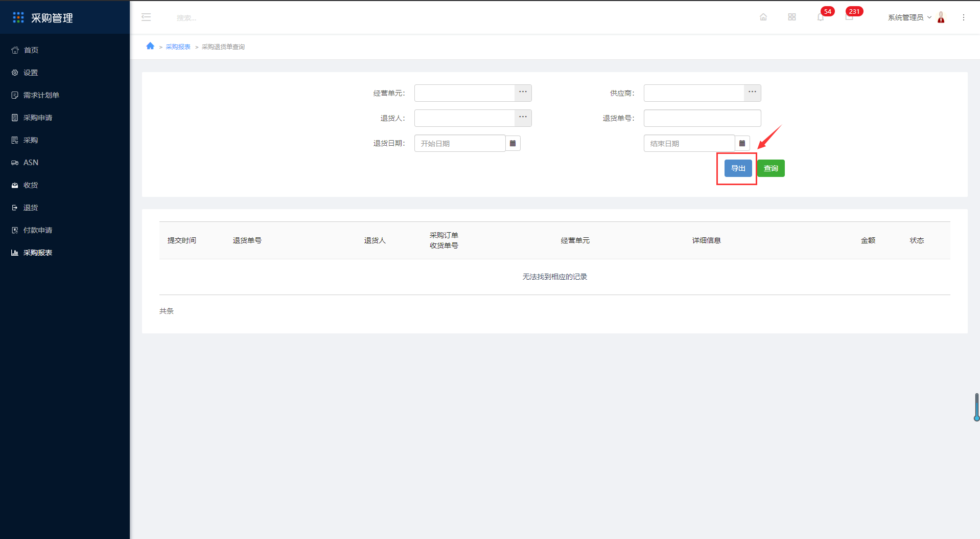Screen dimensions: 980x539
Task: Expand the 系统管理员 user dropdown
Action: click(x=909, y=17)
